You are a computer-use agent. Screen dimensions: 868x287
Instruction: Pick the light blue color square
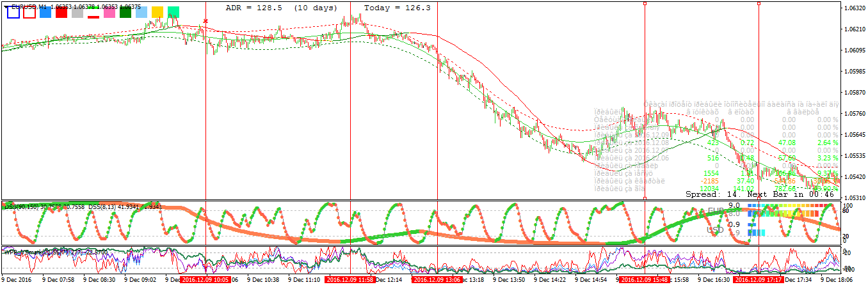[x=141, y=12]
